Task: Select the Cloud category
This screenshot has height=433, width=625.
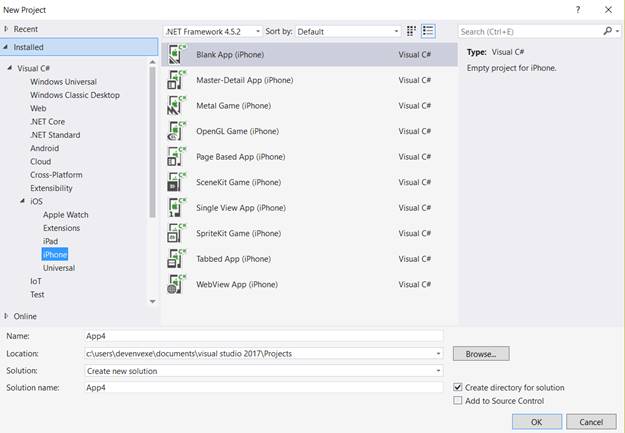Action: pos(40,161)
